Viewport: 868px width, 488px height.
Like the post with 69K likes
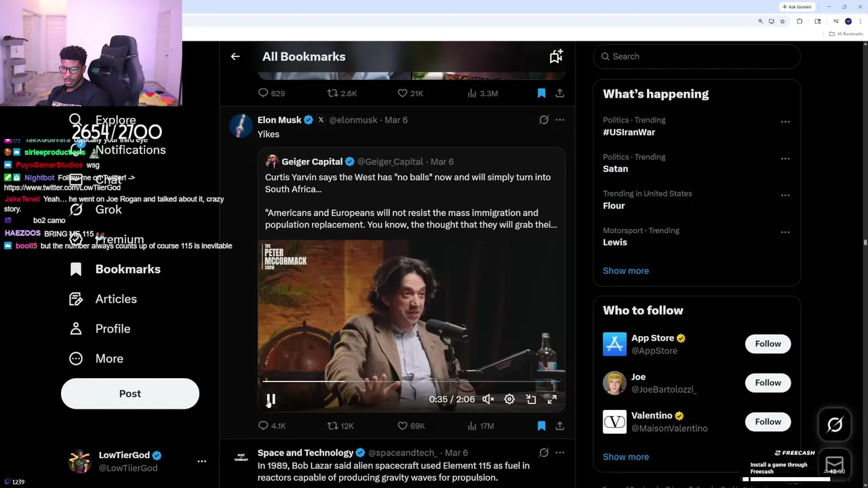(411, 426)
